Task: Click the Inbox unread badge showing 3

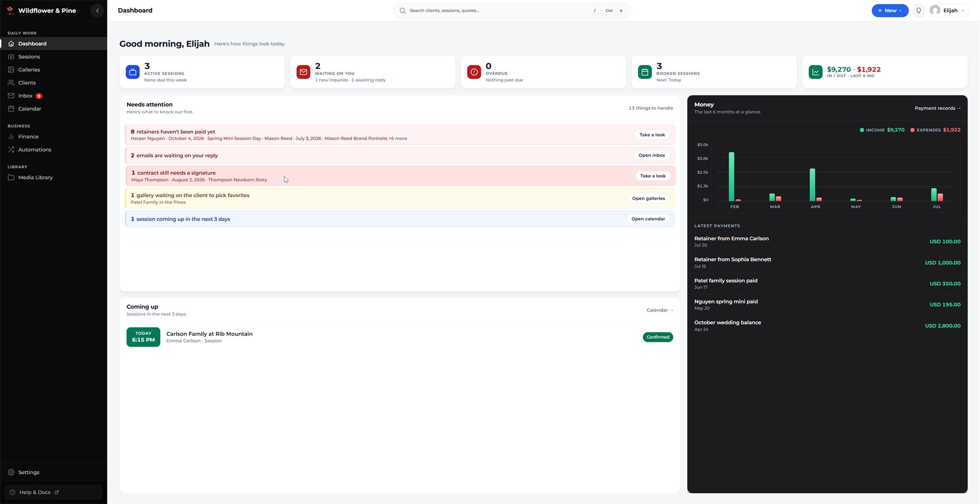Action: click(39, 96)
